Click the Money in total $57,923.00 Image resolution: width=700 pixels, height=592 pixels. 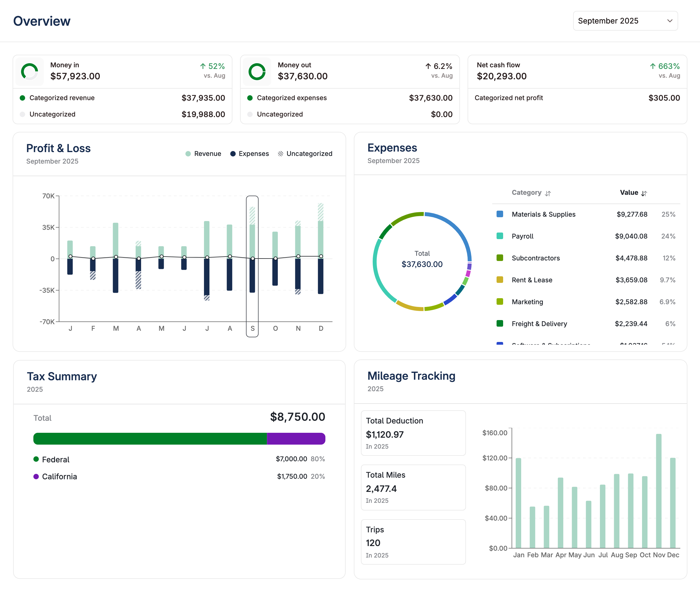[75, 76]
